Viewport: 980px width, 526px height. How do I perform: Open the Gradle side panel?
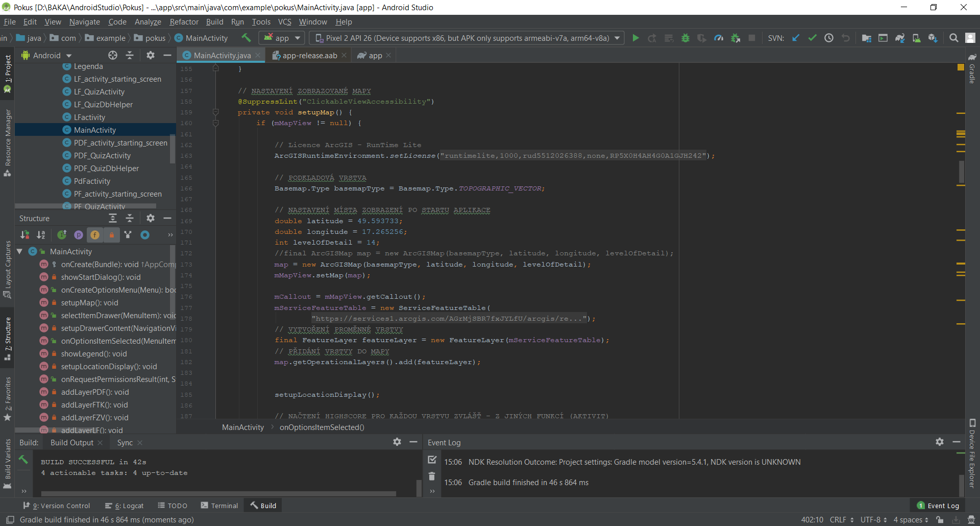[972, 68]
